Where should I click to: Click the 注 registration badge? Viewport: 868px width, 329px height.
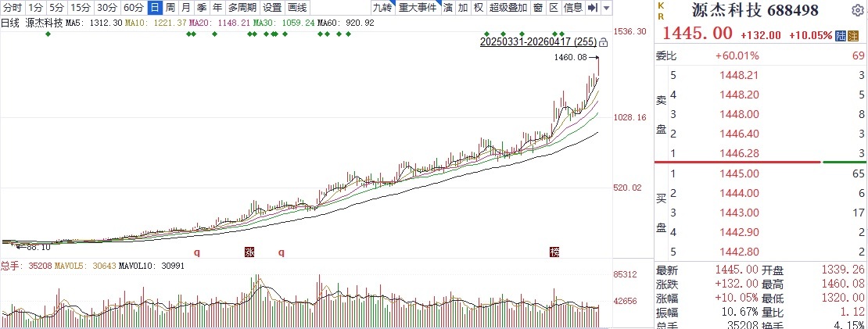click(854, 35)
